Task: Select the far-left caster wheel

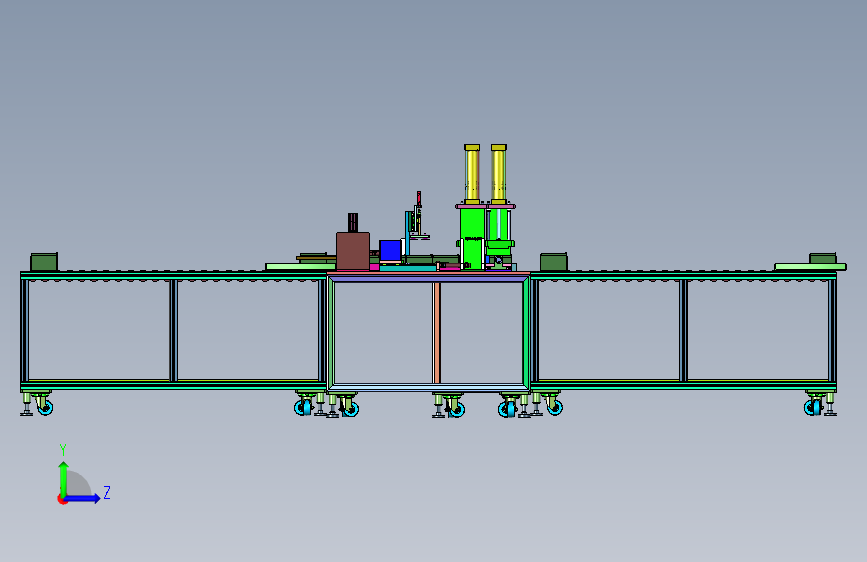Action: click(45, 408)
